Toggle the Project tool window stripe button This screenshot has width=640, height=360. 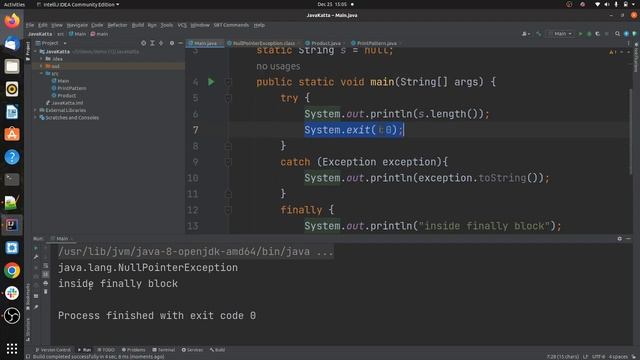pyautogui.click(x=28, y=51)
